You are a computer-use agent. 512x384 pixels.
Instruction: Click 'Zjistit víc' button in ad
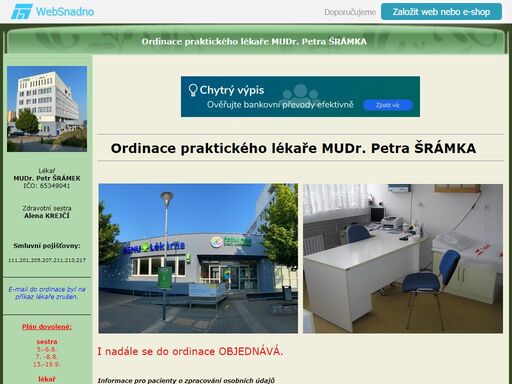[388, 105]
